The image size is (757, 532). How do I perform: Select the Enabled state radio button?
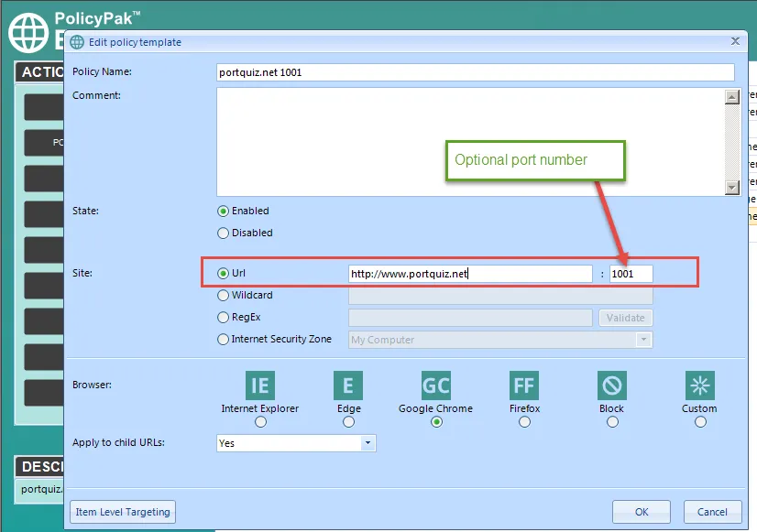tap(223, 212)
